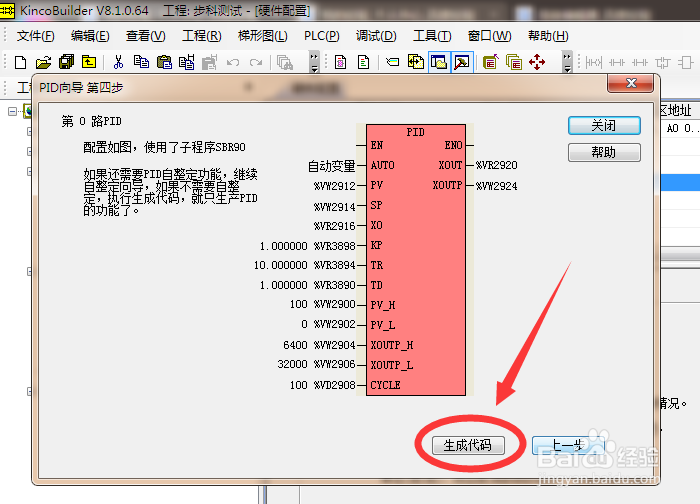Toggle the hammer build window icon
Viewport: 700px width, 504px height.
click(462, 62)
